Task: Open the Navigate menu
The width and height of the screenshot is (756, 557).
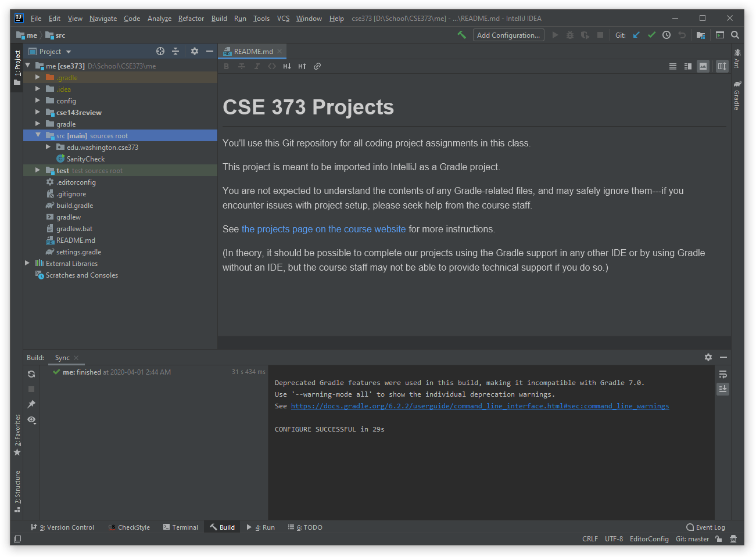Action: click(103, 18)
